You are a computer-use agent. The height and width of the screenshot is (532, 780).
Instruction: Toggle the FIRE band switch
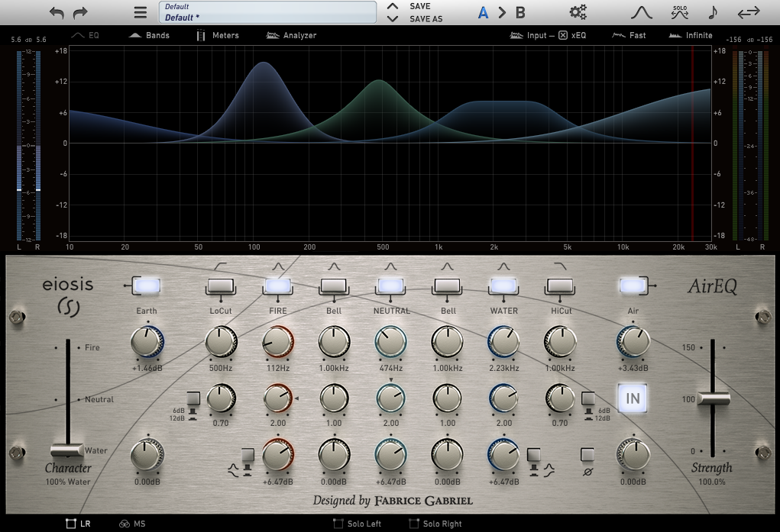click(x=277, y=285)
